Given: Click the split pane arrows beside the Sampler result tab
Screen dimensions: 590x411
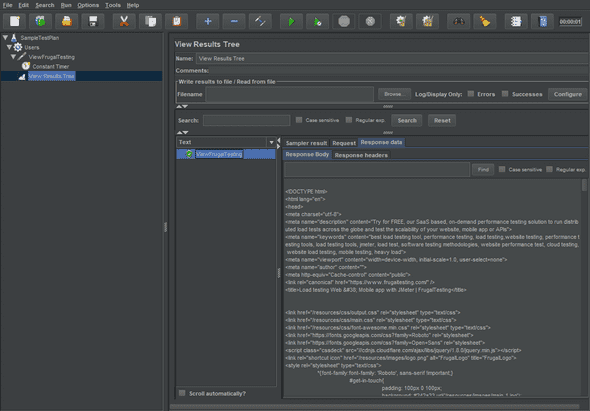Looking at the screenshot, I should pyautogui.click(x=278, y=143).
